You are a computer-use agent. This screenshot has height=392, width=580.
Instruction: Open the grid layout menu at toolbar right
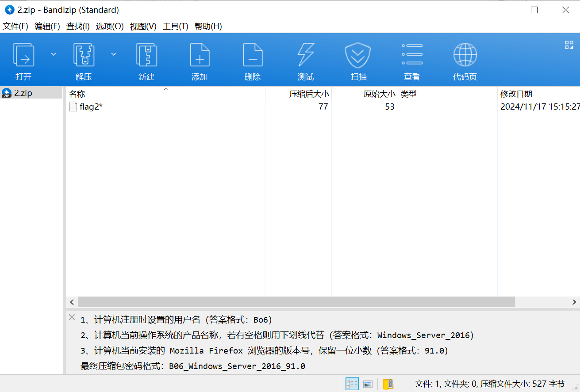[x=569, y=45]
